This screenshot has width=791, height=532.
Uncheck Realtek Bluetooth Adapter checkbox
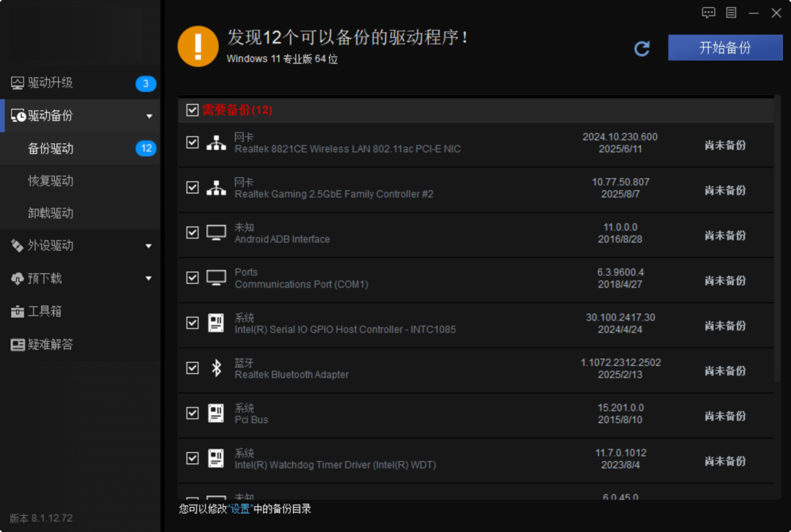click(192, 368)
